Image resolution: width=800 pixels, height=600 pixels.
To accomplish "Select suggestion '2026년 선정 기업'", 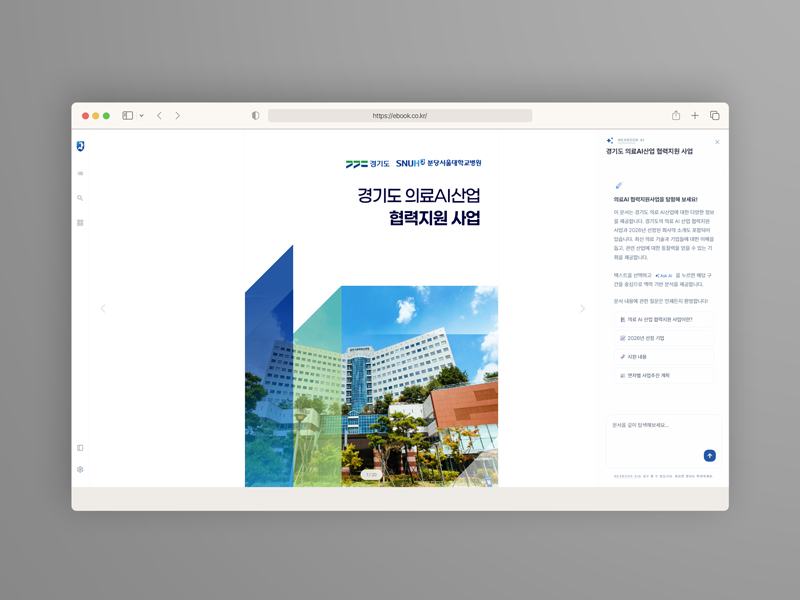I will pyautogui.click(x=664, y=338).
